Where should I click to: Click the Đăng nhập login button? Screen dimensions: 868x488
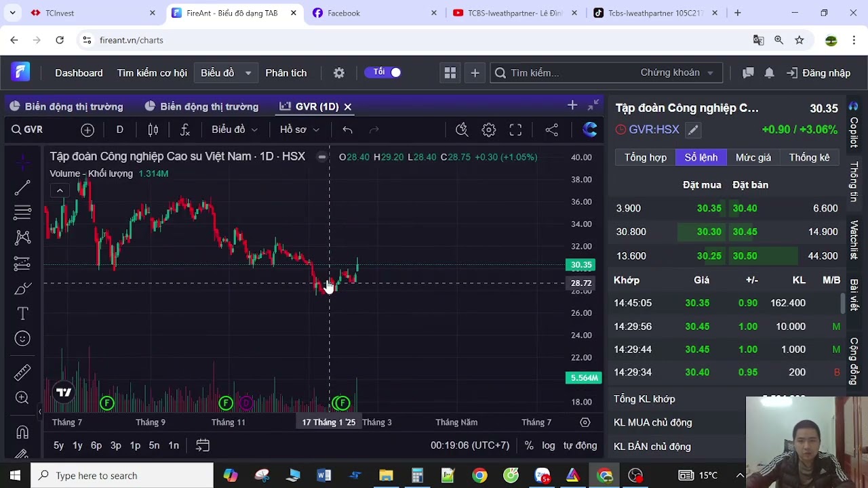818,73
